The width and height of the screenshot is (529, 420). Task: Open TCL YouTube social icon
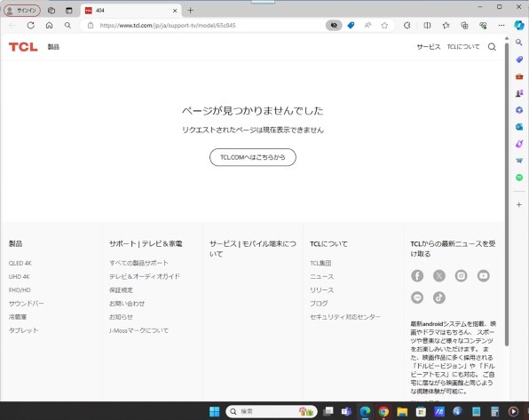484,276
